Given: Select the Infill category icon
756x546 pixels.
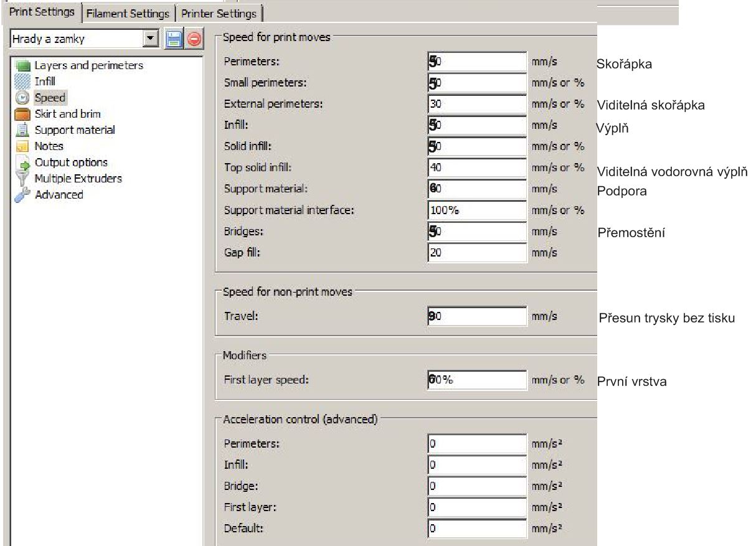Looking at the screenshot, I should click(x=23, y=82).
